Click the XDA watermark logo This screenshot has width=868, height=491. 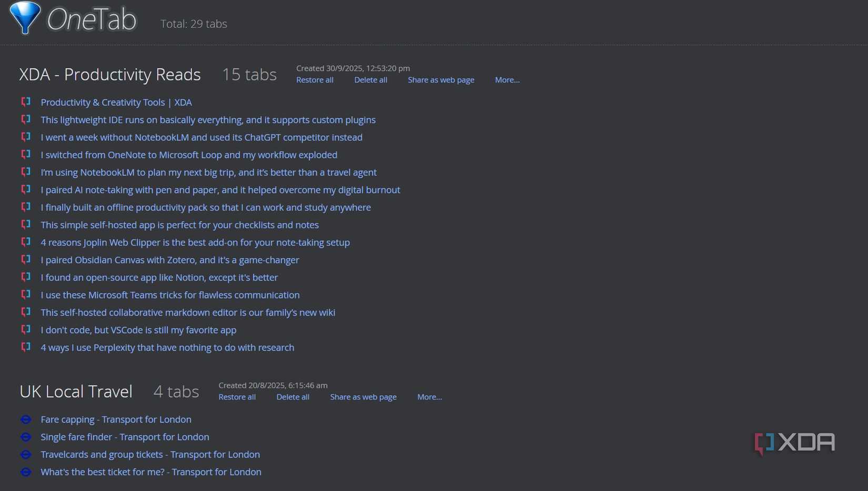tap(794, 442)
